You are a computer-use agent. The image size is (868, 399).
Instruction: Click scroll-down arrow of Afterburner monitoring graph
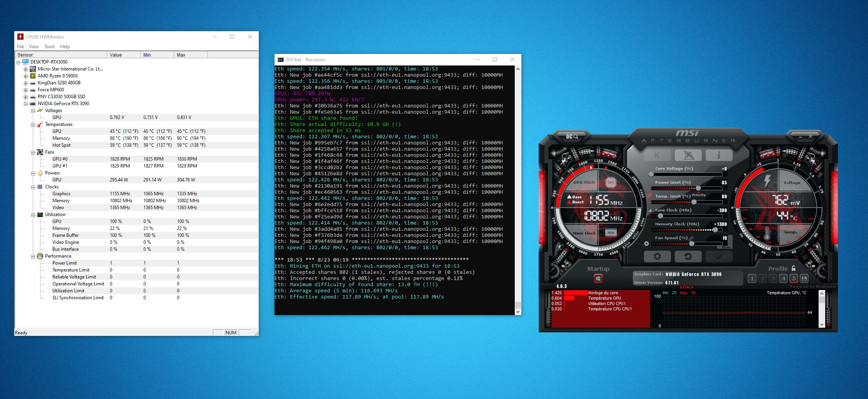coord(822,325)
